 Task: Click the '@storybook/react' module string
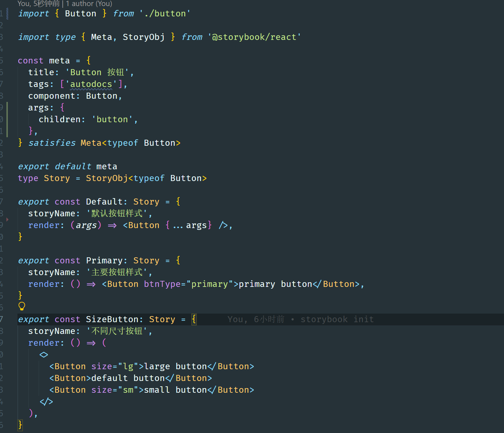(254, 37)
